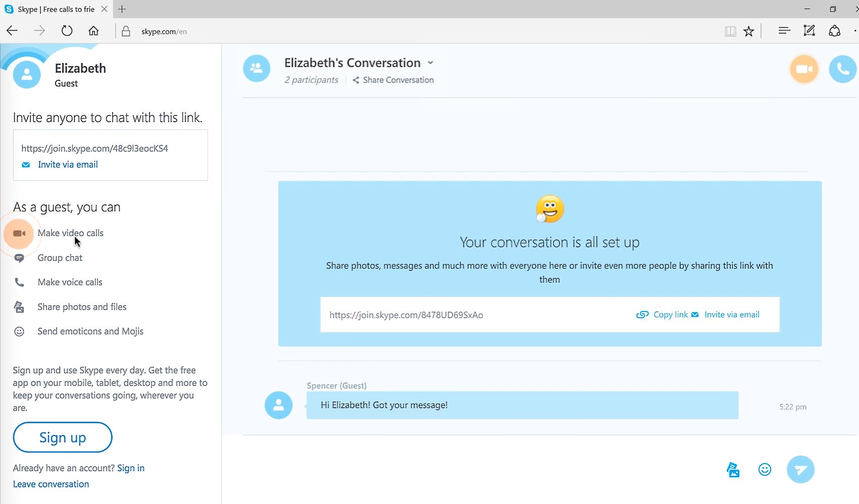Click the share icon beside Share Conversation
Image resolution: width=859 pixels, height=504 pixels.
[x=356, y=80]
